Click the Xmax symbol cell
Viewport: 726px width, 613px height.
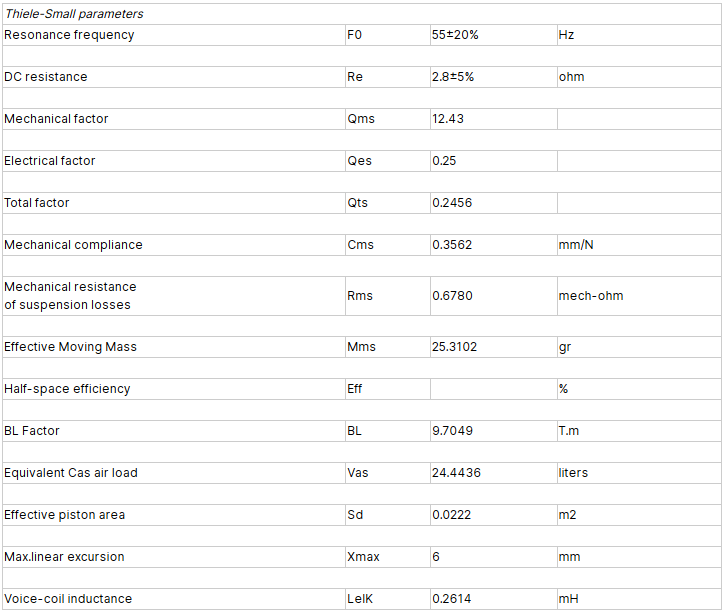point(363,557)
